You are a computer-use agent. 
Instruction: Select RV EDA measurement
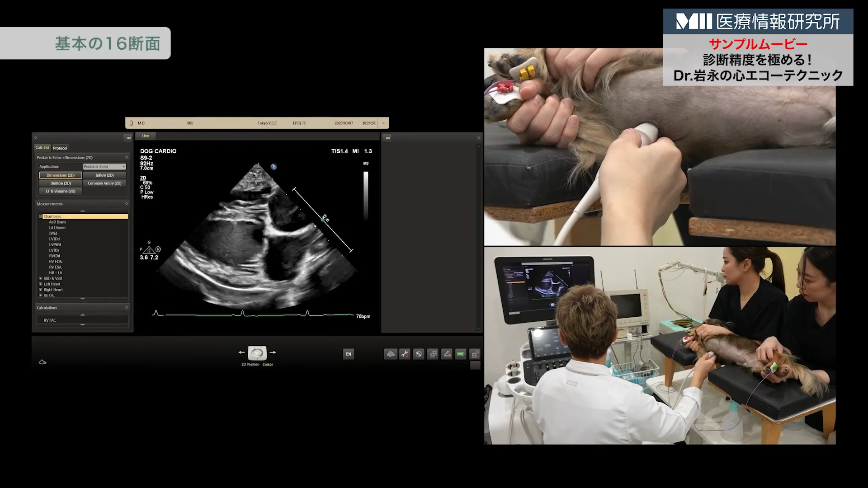pyautogui.click(x=56, y=262)
